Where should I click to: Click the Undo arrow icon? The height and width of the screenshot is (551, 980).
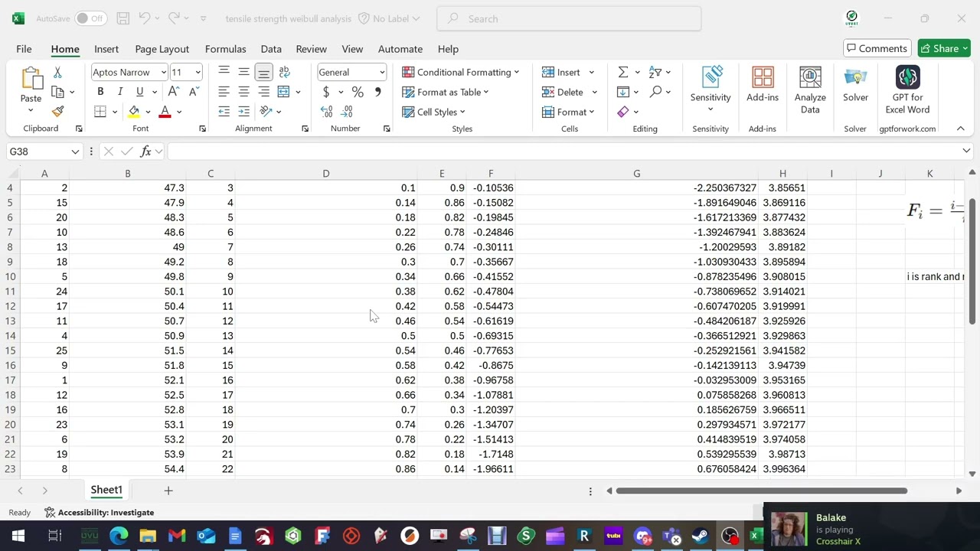145,18
